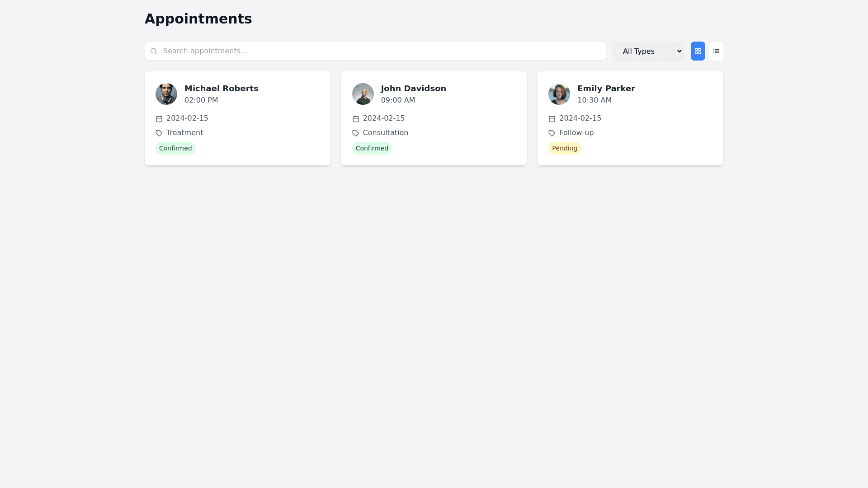Click Emily Parker's avatar photo
Image resolution: width=868 pixels, height=488 pixels.
(559, 94)
